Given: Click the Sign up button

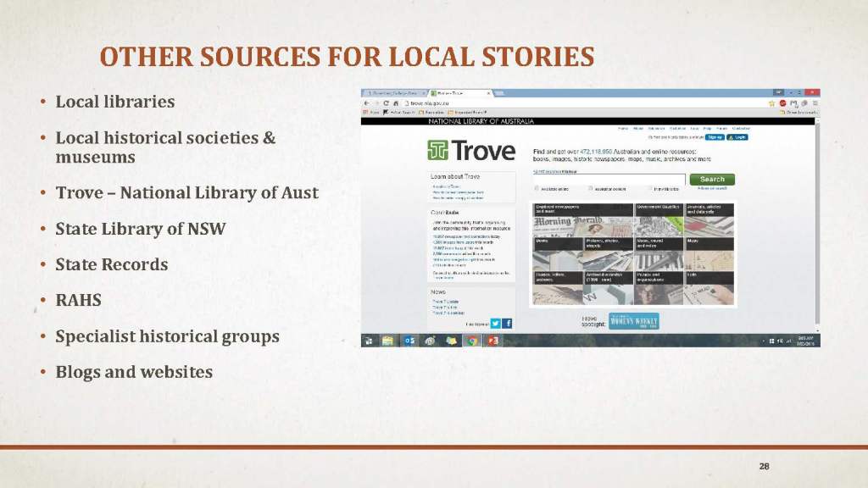Looking at the screenshot, I should tap(715, 136).
